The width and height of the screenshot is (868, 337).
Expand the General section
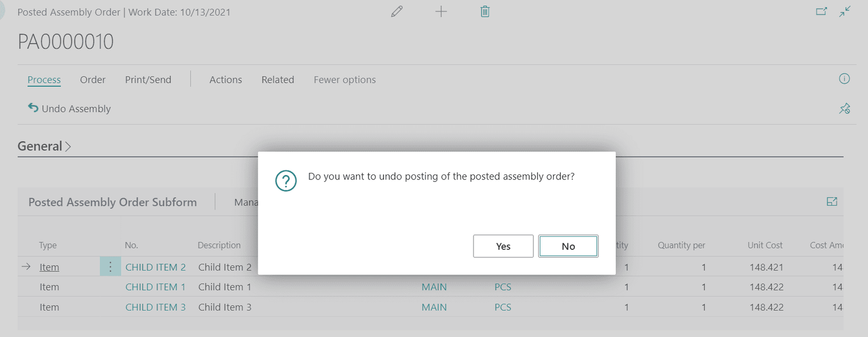[x=44, y=146]
